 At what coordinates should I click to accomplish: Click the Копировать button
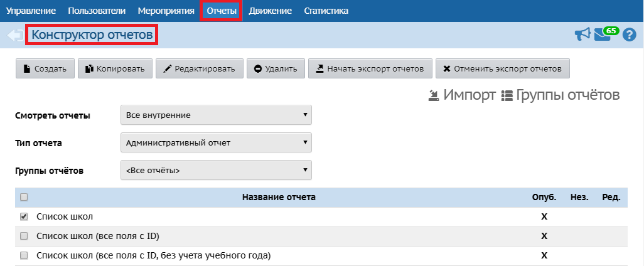(x=115, y=68)
